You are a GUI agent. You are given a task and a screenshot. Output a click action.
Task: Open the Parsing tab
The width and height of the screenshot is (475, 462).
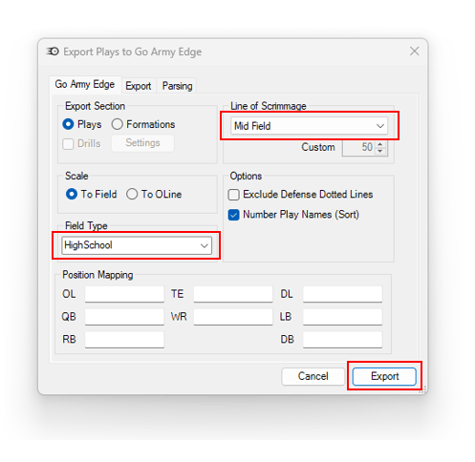tap(177, 86)
